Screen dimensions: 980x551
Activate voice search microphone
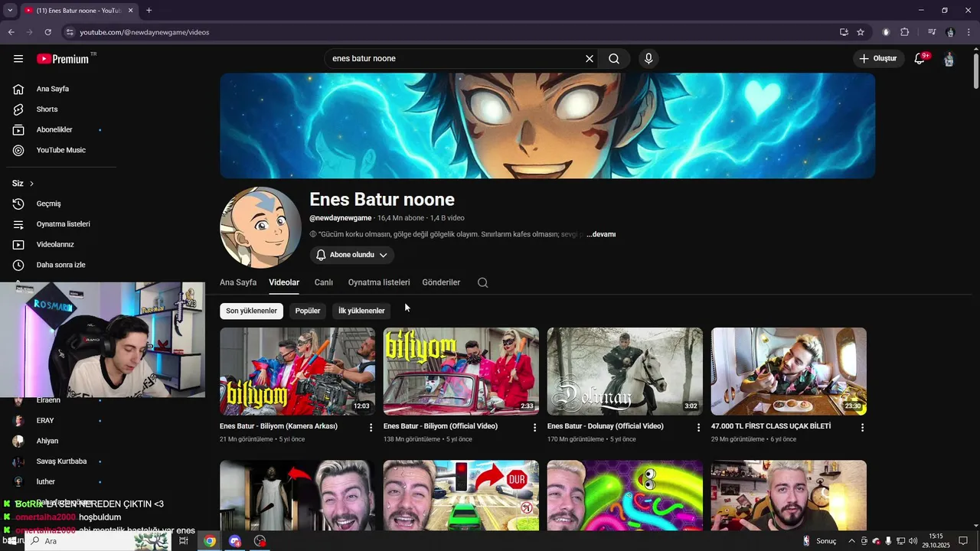[x=648, y=59]
